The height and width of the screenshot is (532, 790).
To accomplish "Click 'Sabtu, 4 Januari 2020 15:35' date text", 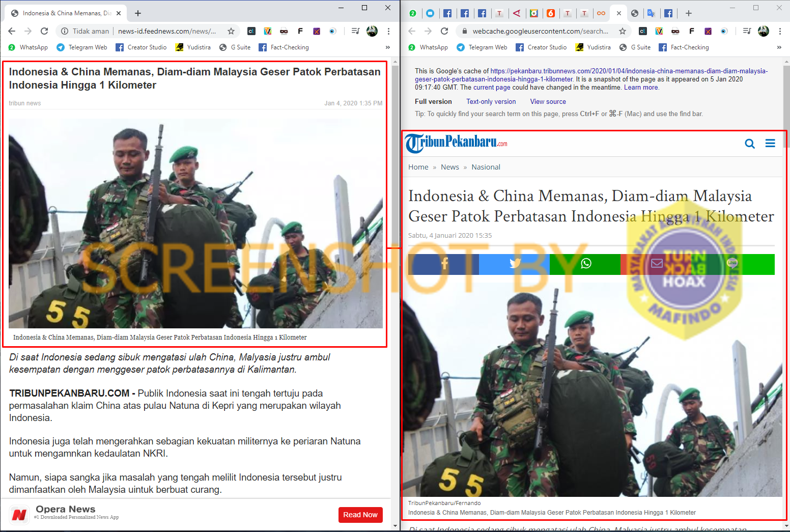I will pyautogui.click(x=450, y=235).
